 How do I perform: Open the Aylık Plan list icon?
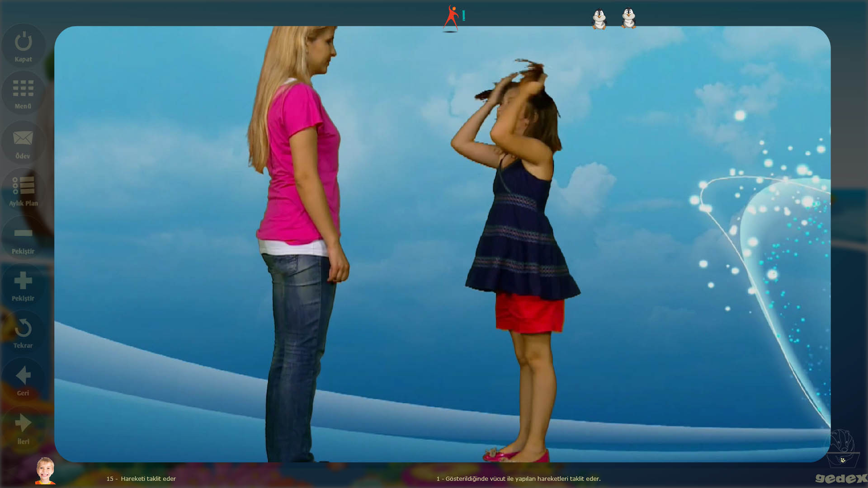tap(23, 186)
